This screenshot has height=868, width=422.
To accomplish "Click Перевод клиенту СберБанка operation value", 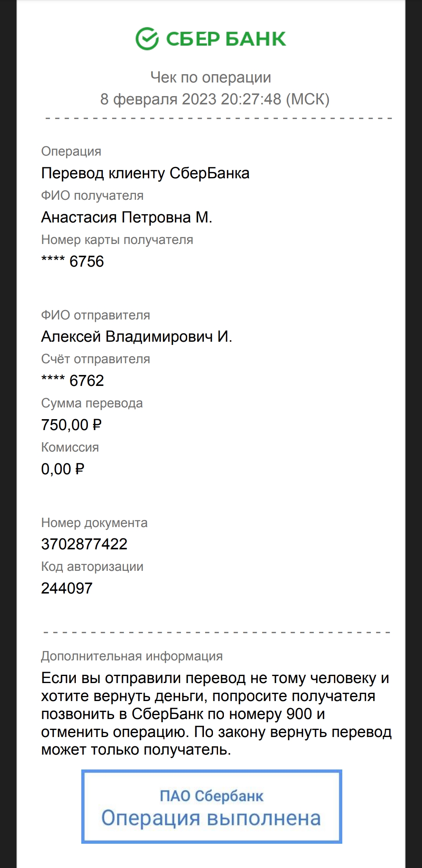I will click(x=145, y=173).
